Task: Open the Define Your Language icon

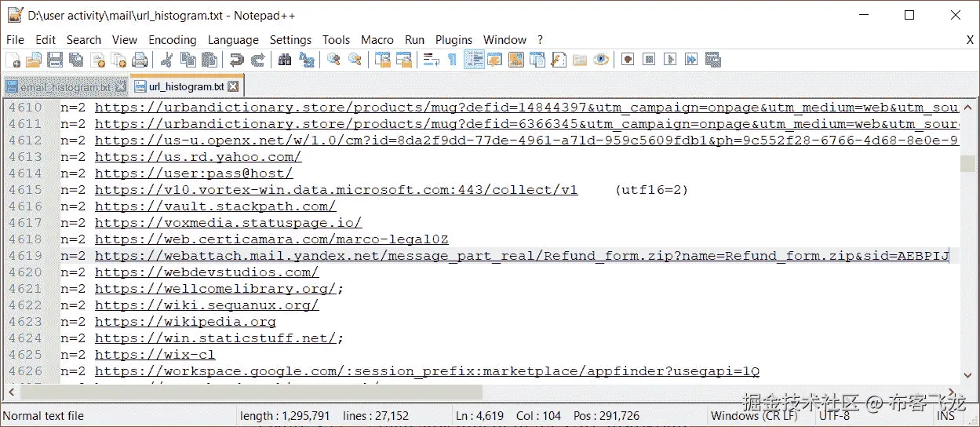Action: (x=494, y=60)
